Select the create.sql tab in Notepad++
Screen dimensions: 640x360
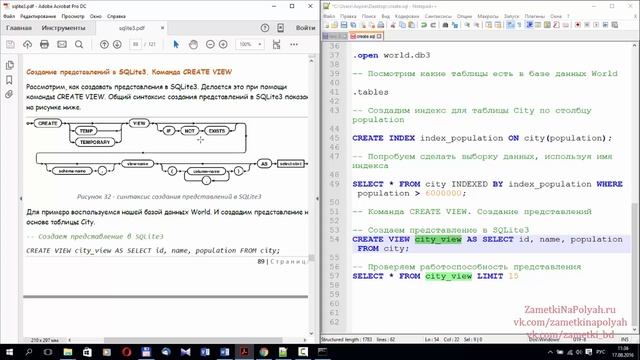click(366, 36)
